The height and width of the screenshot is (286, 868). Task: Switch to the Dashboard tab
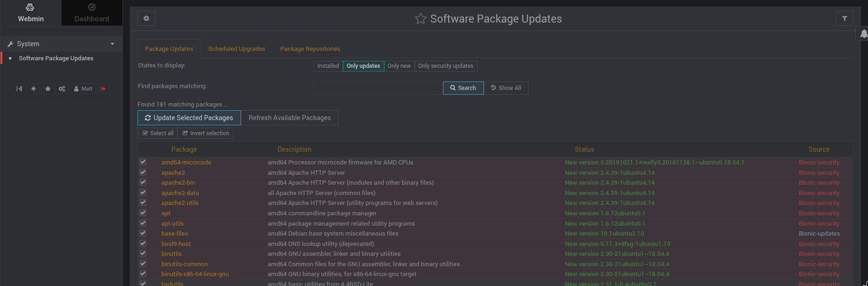coord(92,13)
